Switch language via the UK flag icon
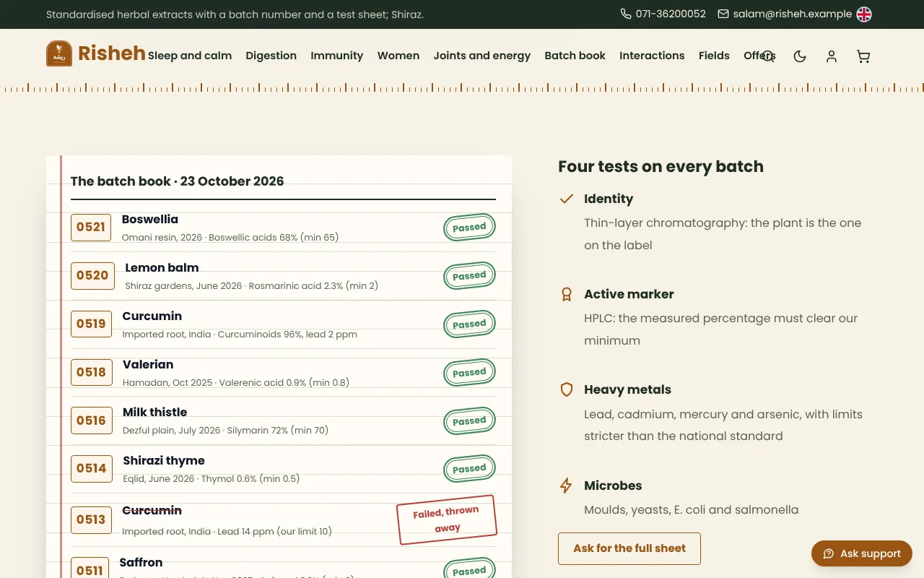Viewport: 924px width, 578px height. tap(864, 14)
